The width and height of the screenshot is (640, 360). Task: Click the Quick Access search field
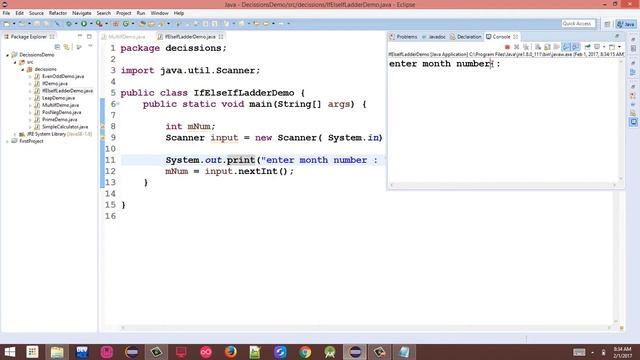click(578, 24)
